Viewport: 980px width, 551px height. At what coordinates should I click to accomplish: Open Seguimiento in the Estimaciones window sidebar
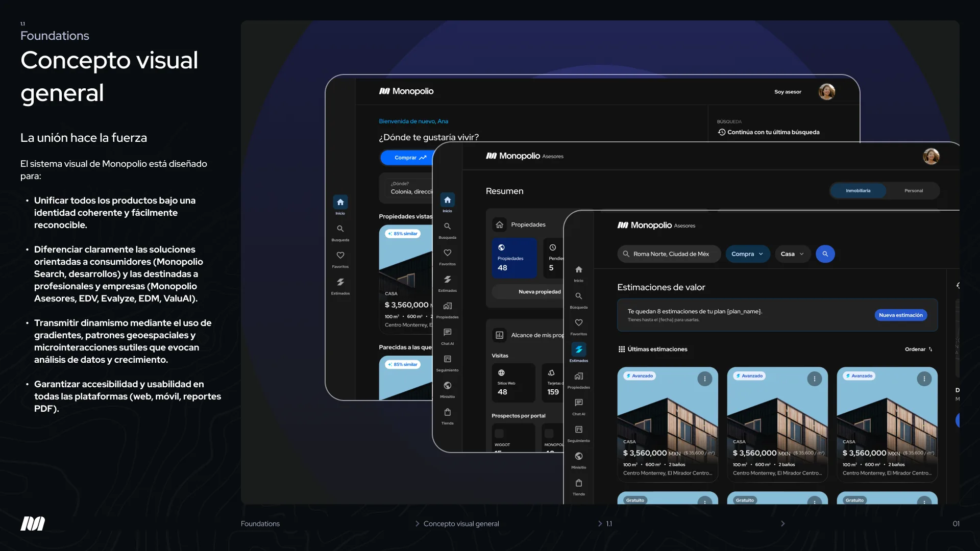578,433
